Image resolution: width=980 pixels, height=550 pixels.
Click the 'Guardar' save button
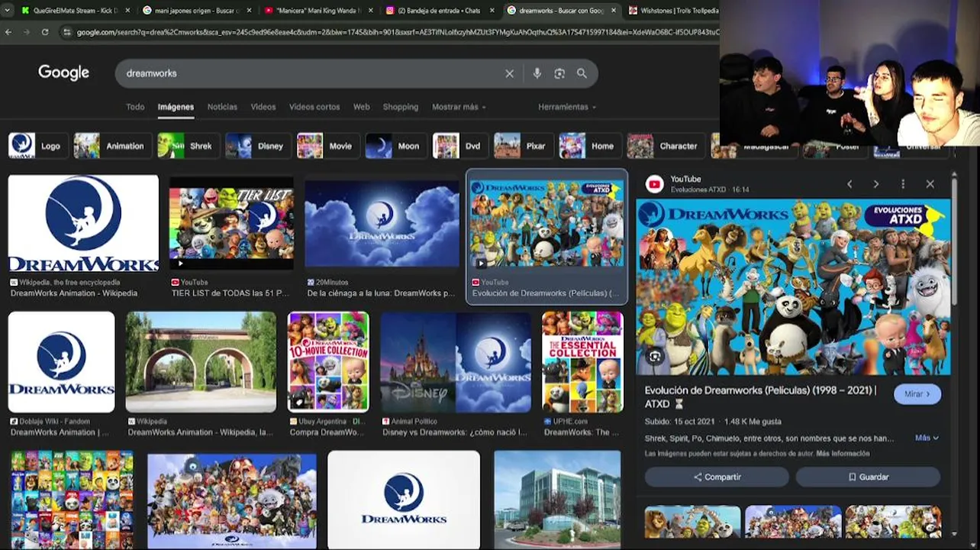click(x=868, y=477)
